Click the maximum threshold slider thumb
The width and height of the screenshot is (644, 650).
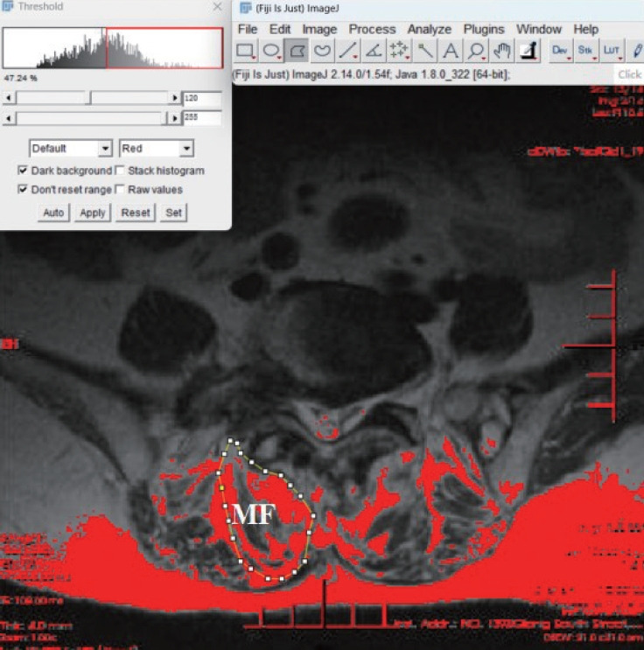pos(164,118)
